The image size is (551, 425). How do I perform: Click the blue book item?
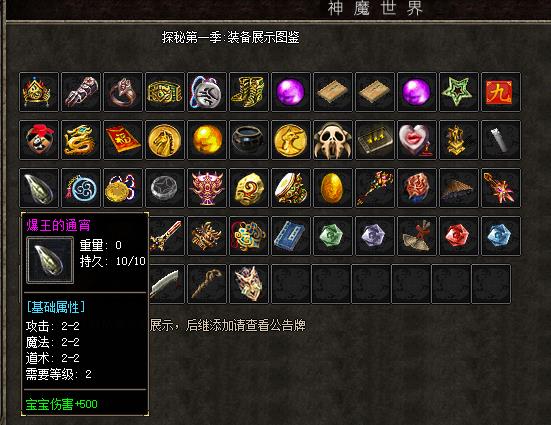[291, 236]
